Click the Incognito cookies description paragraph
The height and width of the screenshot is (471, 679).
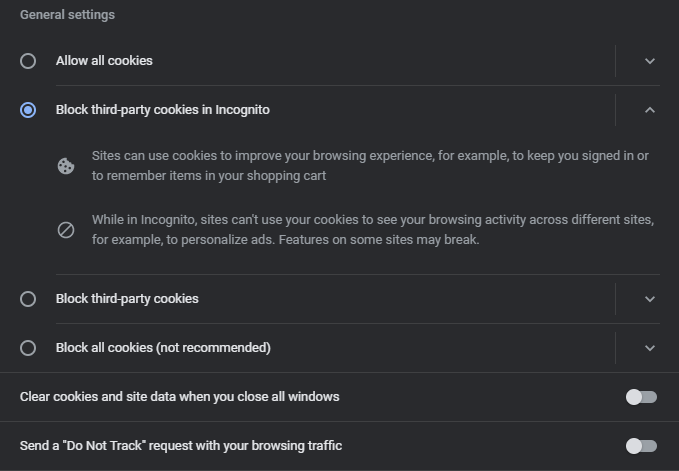(x=373, y=230)
